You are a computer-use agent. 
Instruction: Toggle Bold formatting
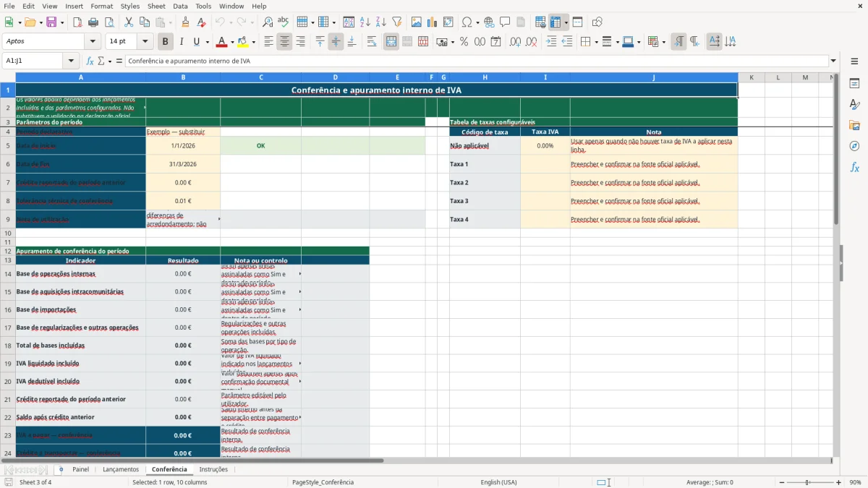point(166,42)
